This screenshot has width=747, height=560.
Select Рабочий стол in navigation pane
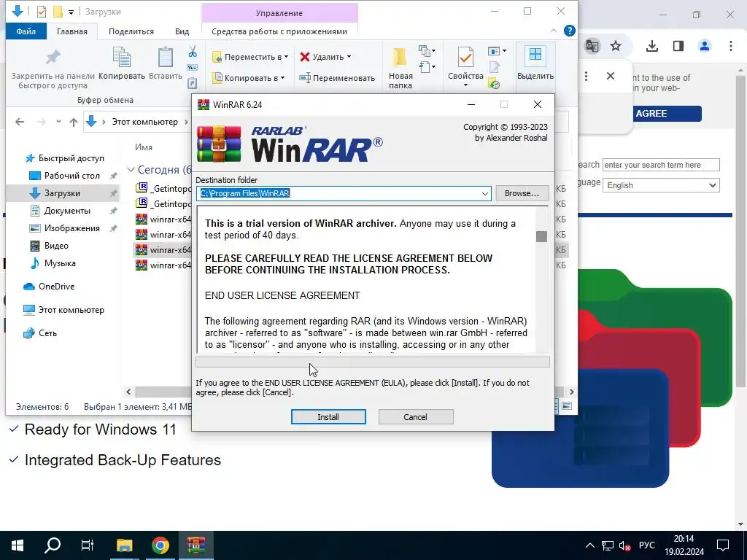click(x=72, y=176)
